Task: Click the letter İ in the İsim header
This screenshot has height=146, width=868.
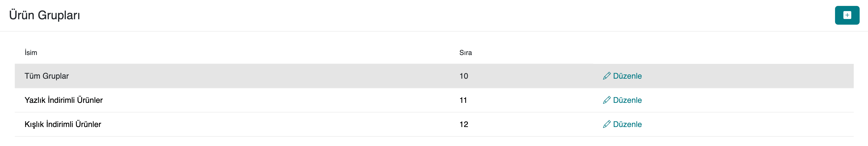Action: coord(26,53)
